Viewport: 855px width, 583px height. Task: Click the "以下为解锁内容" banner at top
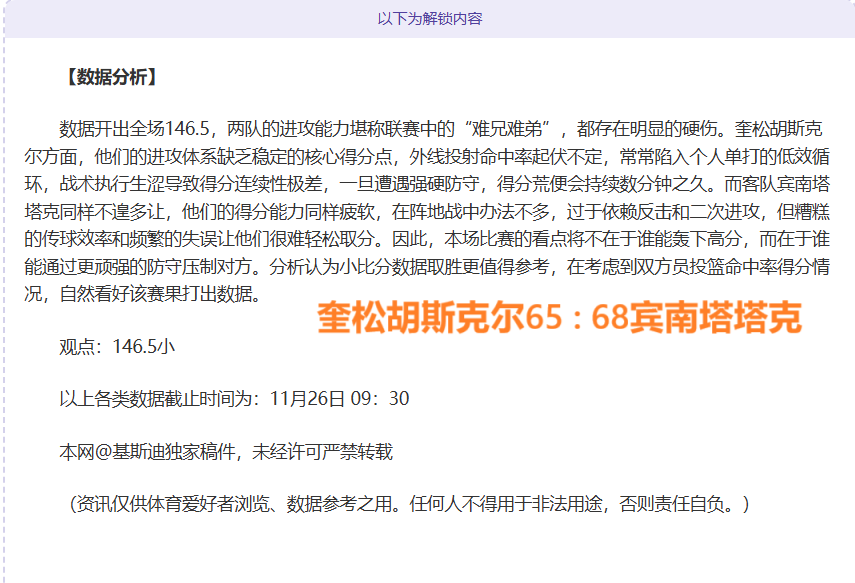pyautogui.click(x=429, y=18)
